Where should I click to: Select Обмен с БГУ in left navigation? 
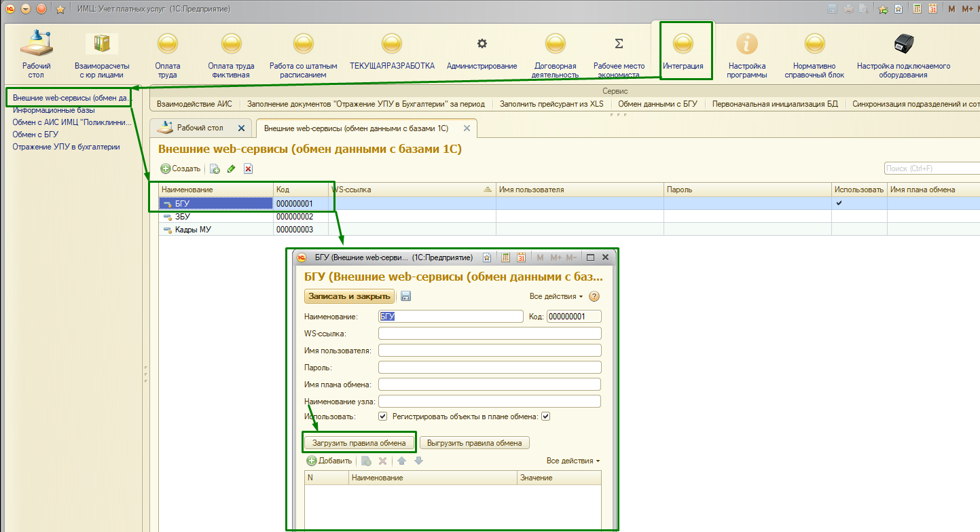pos(35,135)
